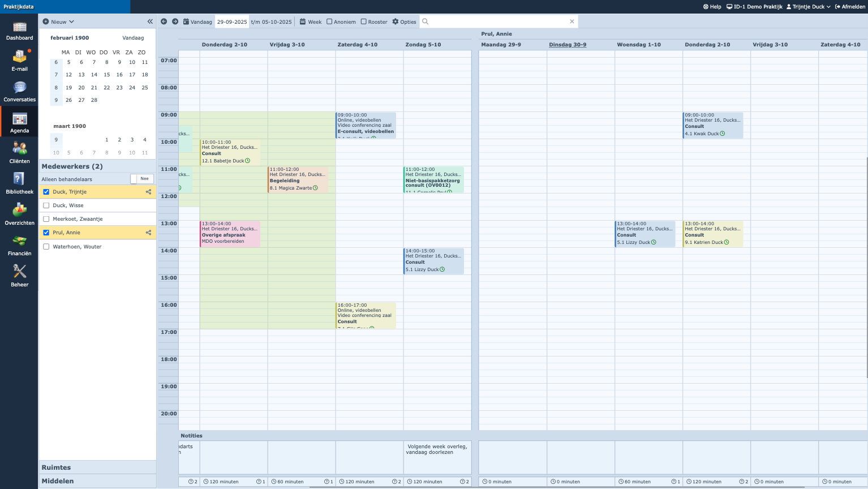Open the Dashboard icon in sidebar
The width and height of the screenshot is (868, 489).
click(x=19, y=27)
